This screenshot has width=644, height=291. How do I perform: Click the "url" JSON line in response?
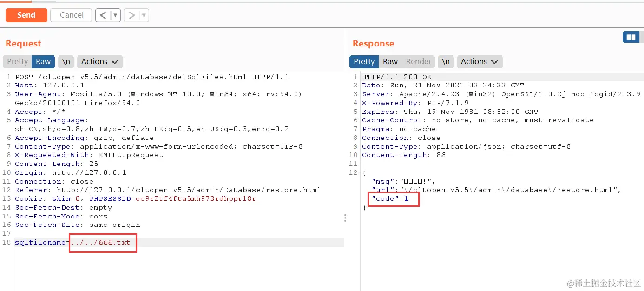496,190
